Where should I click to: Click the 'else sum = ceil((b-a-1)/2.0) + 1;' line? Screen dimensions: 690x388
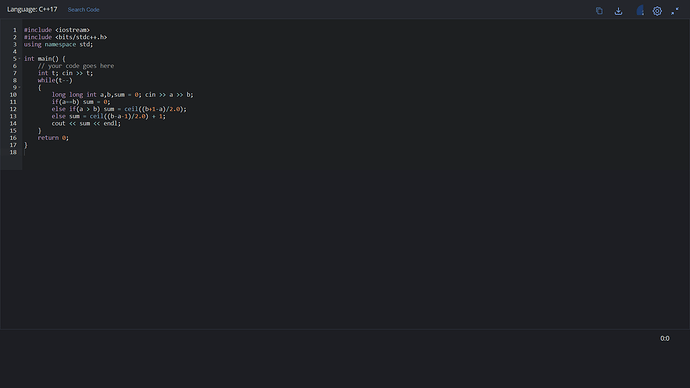pos(109,116)
